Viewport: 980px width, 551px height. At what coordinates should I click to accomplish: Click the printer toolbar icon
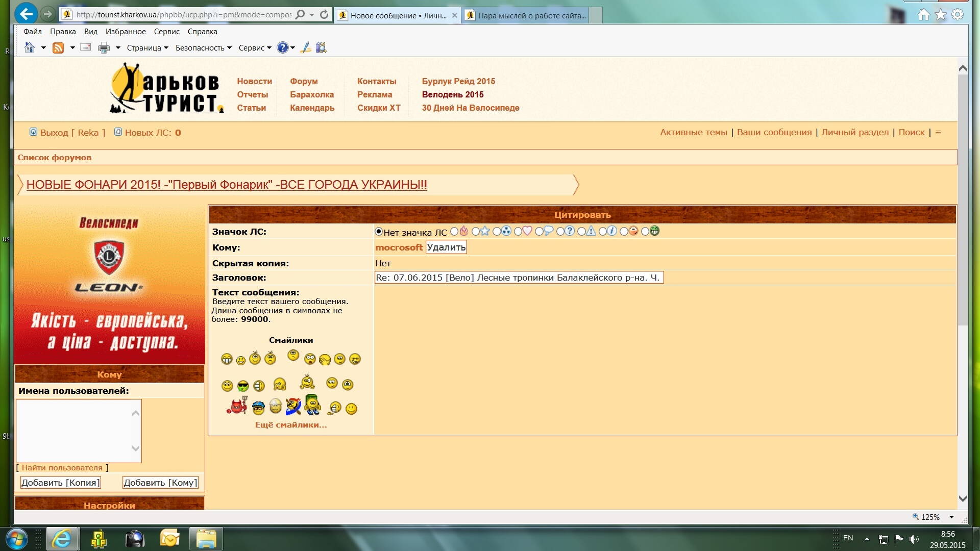pos(104,48)
